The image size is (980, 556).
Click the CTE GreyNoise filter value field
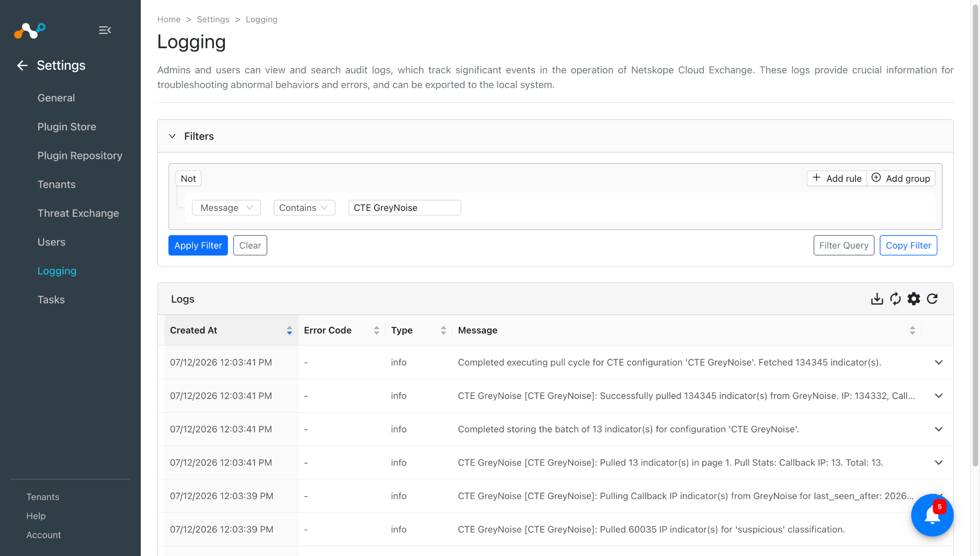pyautogui.click(x=404, y=208)
